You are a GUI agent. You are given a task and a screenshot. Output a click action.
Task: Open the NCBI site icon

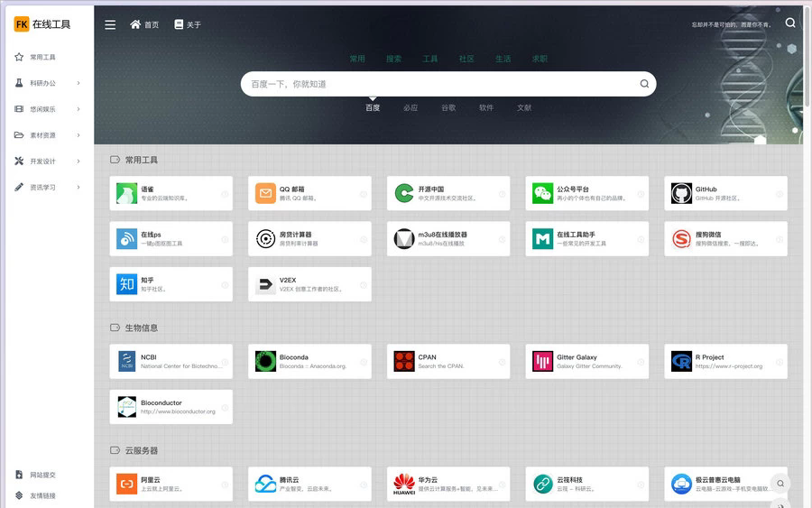126,362
